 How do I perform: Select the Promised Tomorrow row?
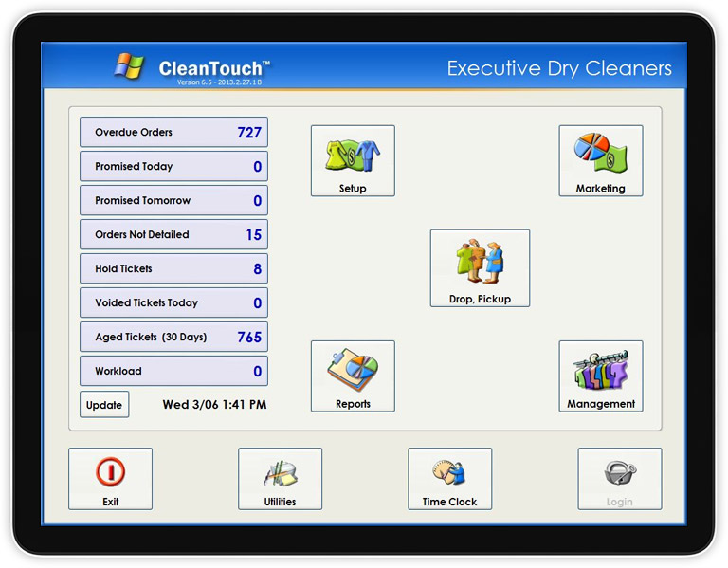[173, 201]
